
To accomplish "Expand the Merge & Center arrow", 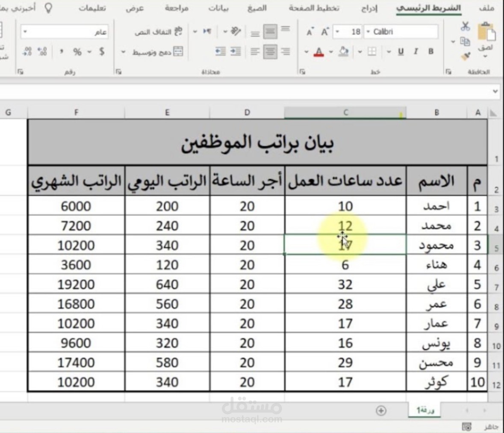I will coord(123,52).
